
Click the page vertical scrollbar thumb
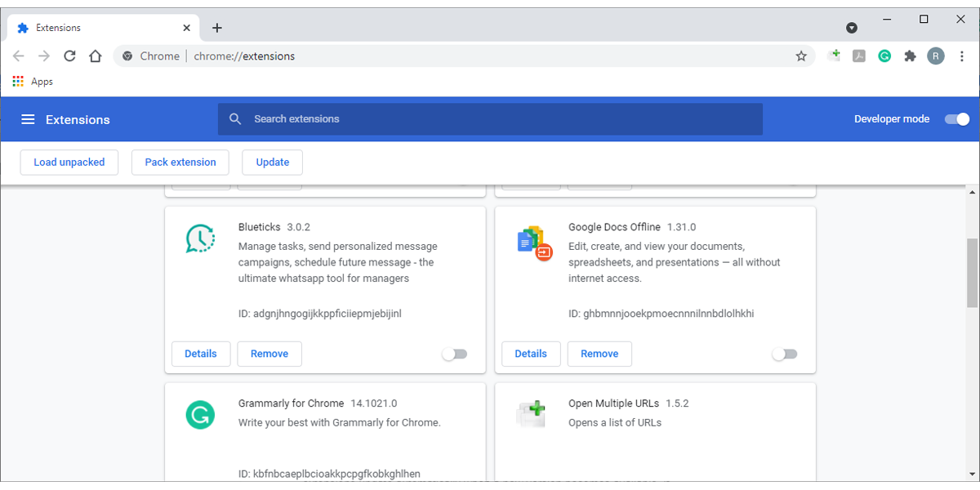973,272
